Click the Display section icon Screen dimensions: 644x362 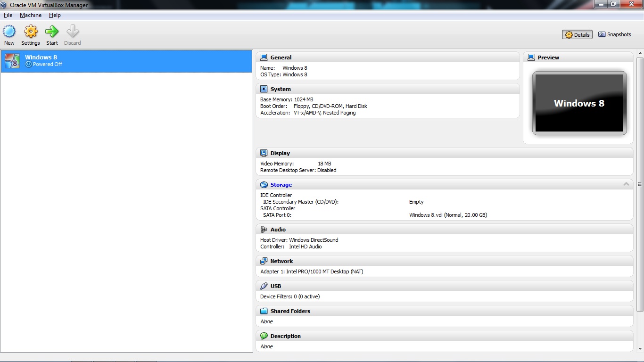point(264,153)
